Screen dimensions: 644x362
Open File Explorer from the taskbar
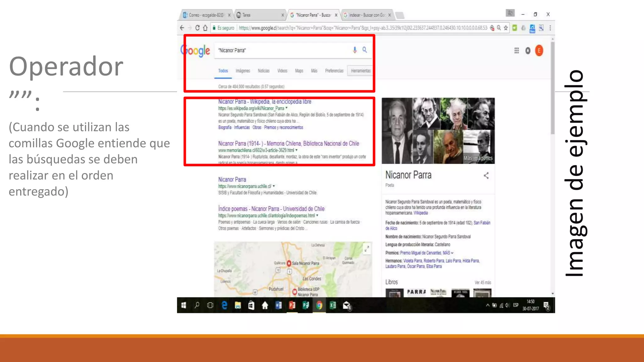pos(238,305)
